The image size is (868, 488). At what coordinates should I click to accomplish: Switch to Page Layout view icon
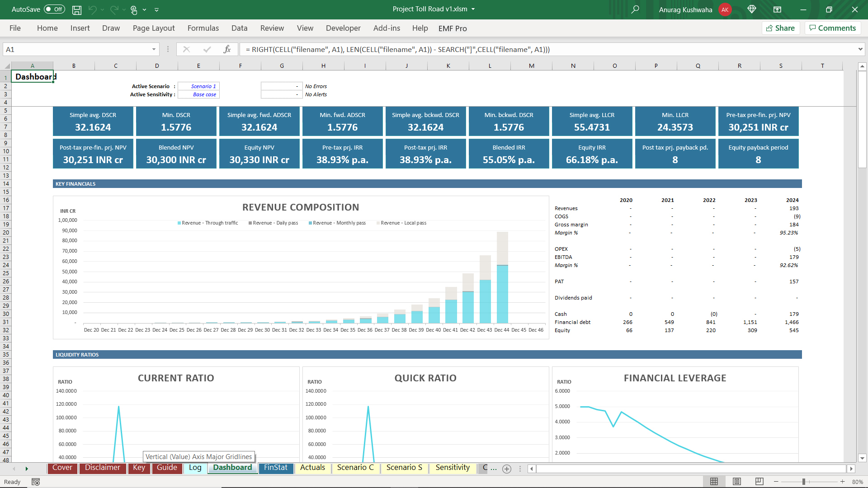[737, 482]
